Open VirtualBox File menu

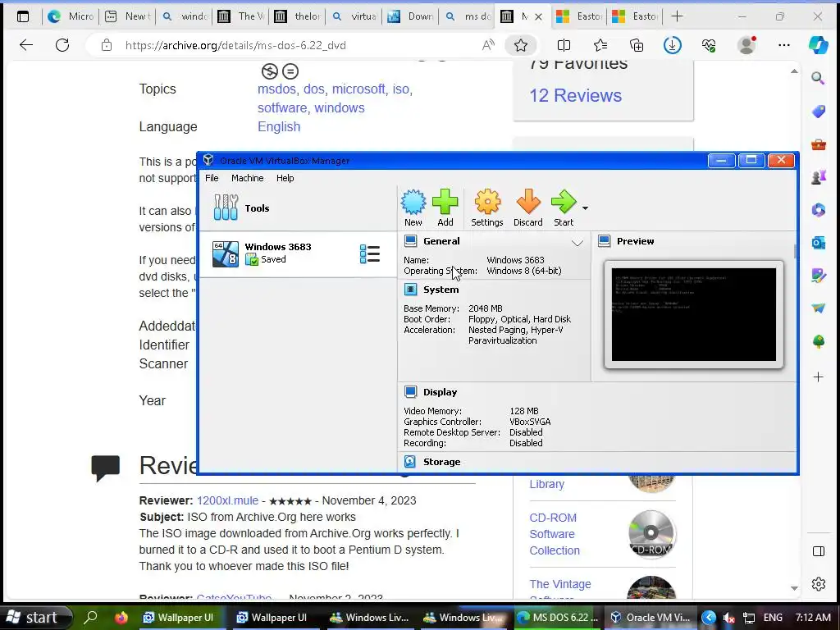point(212,178)
